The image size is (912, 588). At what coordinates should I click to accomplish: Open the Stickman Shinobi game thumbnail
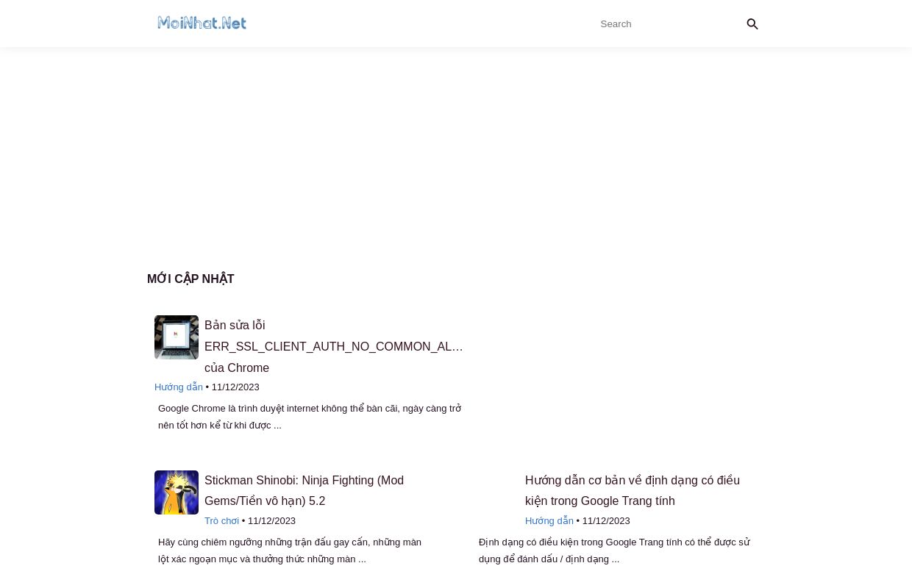(177, 492)
